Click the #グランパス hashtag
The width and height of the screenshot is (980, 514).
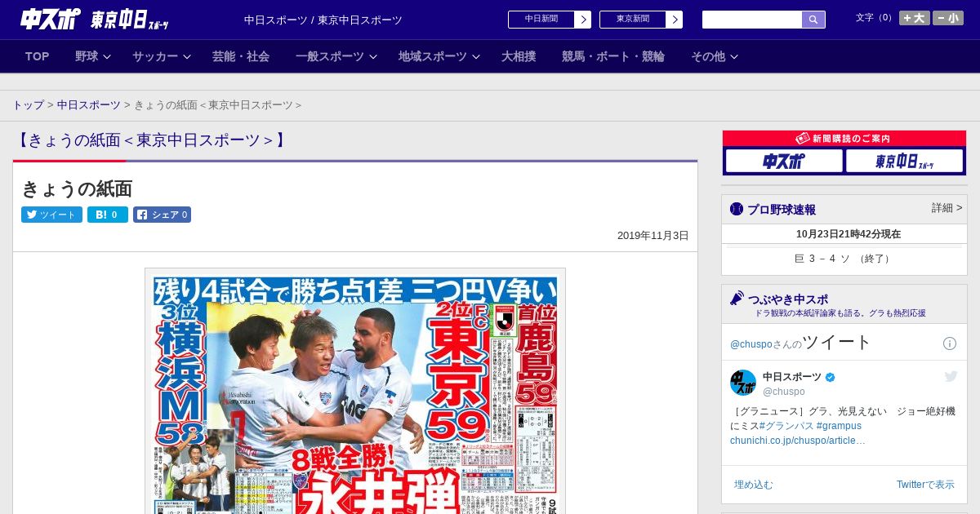pos(786,426)
